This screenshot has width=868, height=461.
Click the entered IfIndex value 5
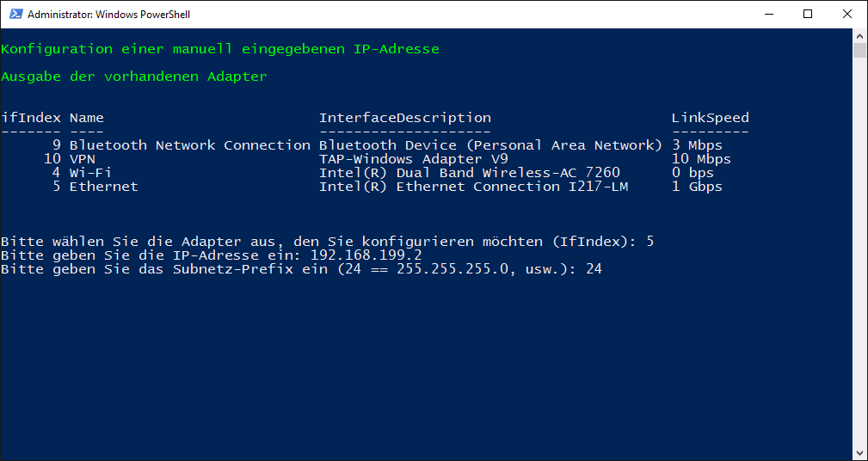coord(650,242)
